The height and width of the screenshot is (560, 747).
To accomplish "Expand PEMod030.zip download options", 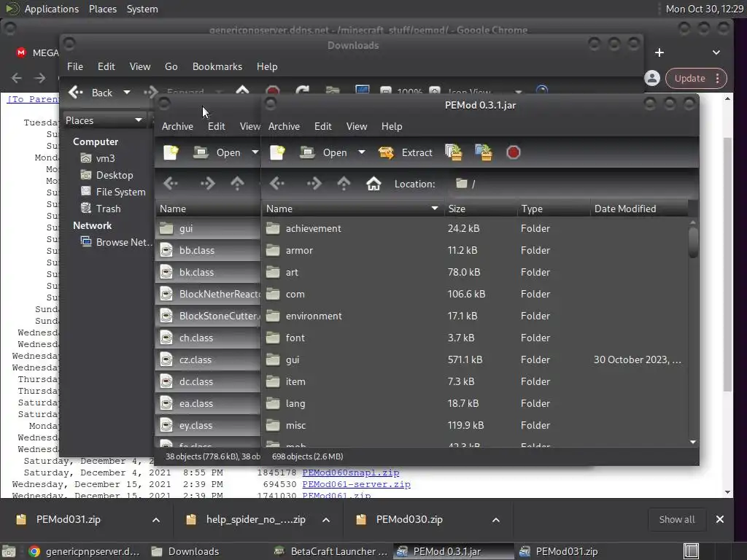I will [496, 519].
